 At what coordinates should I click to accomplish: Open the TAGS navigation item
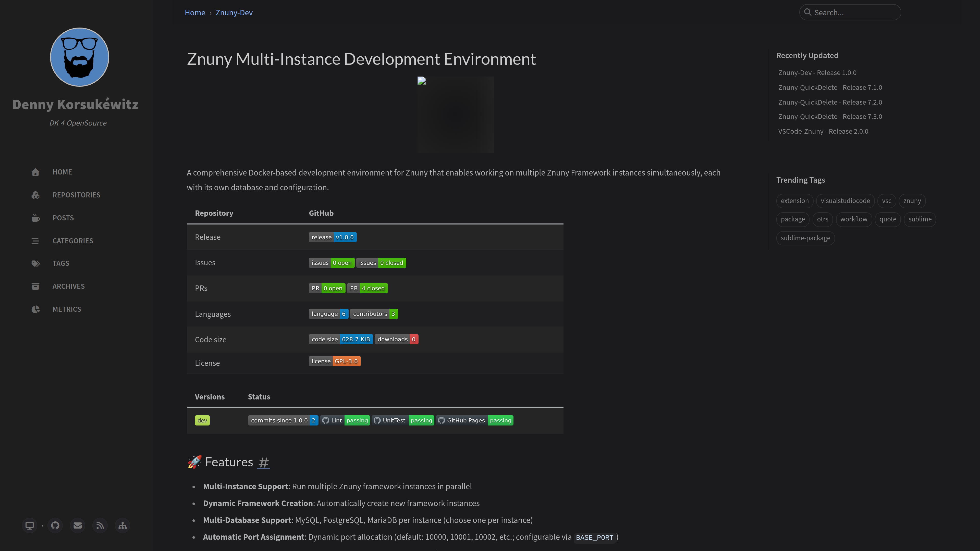point(61,263)
